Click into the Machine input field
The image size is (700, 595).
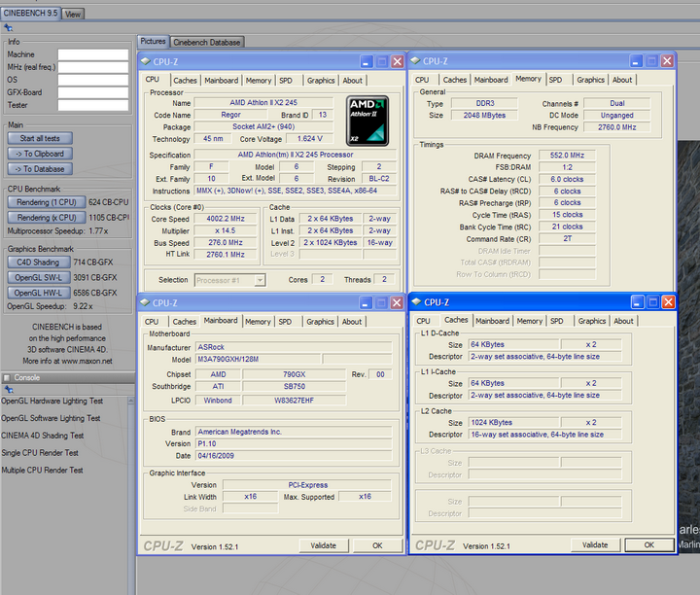point(92,54)
